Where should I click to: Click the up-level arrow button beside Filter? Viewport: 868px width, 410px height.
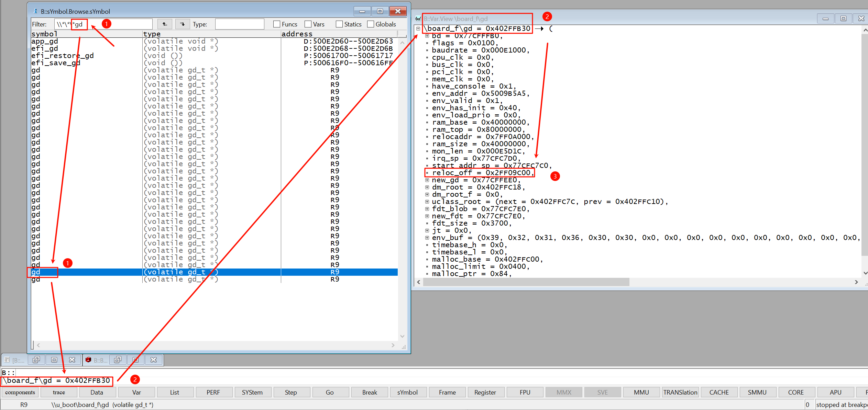coord(165,24)
